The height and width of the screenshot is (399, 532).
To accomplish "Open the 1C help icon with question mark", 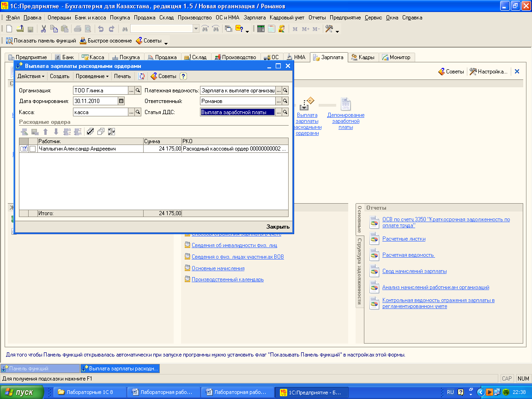I will coord(239,29).
